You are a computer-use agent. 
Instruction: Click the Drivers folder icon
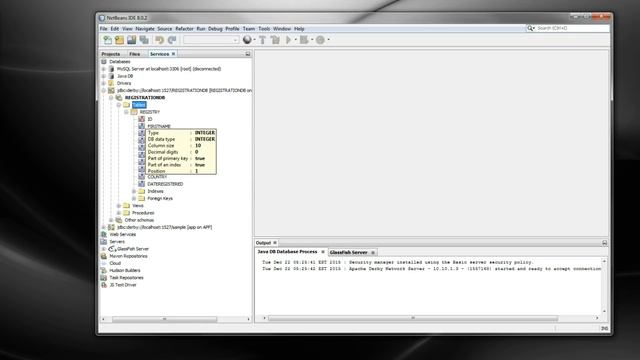click(x=111, y=83)
